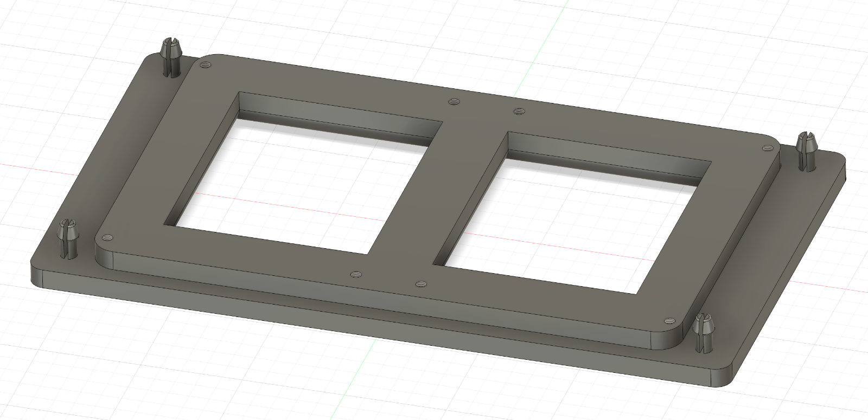Click the screw hole at frame's back-right corner
868x420 pixels.
pyautogui.click(x=767, y=148)
